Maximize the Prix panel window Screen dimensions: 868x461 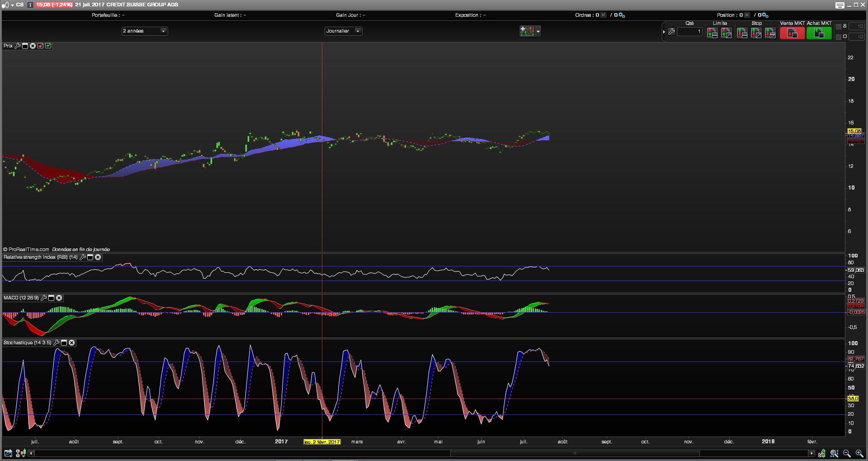pos(25,46)
